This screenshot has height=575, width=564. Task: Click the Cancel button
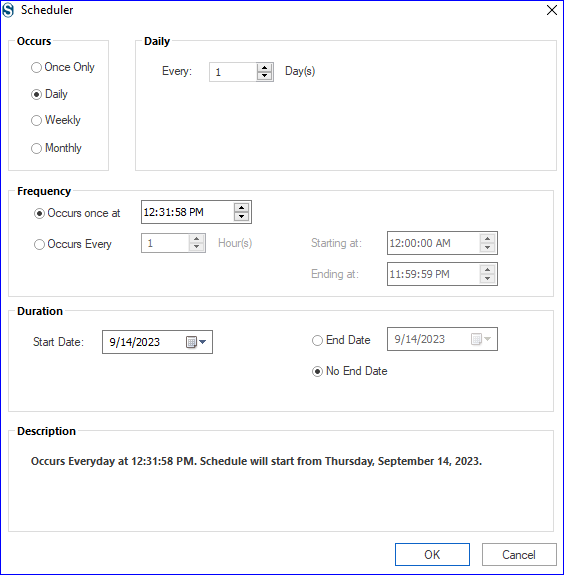click(519, 554)
